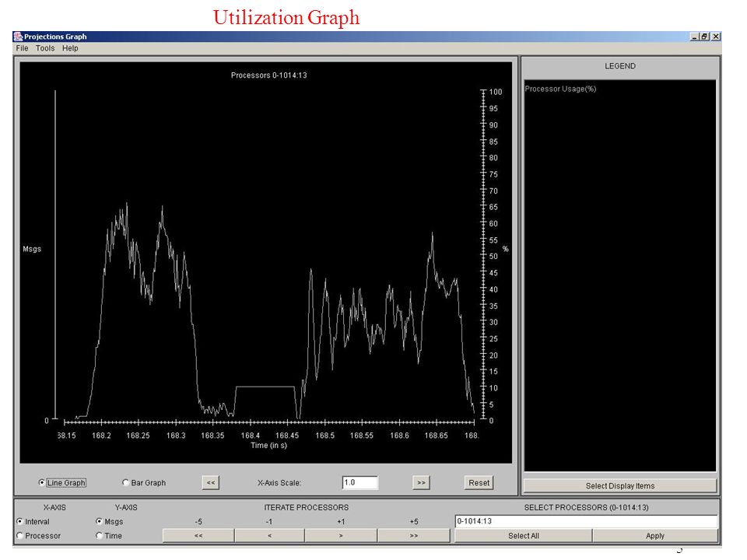Click the 100 percent axis label

(496, 92)
